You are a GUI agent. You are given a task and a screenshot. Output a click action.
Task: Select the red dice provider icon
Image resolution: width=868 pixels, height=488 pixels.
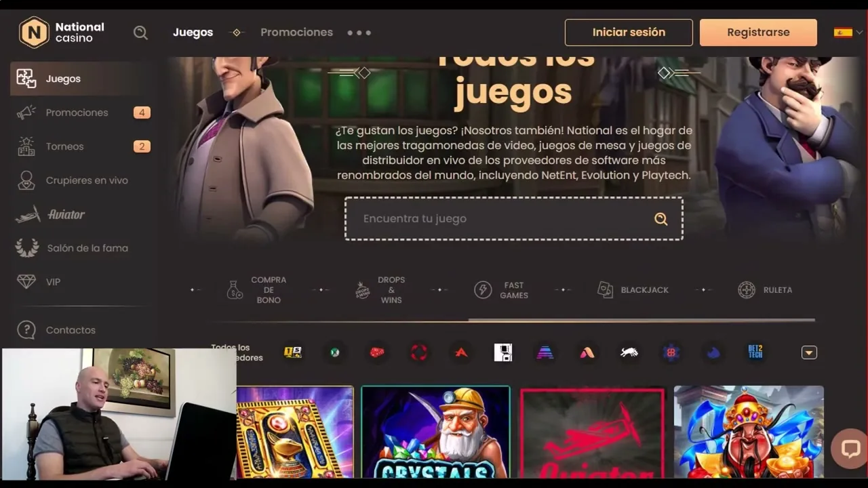click(x=377, y=352)
